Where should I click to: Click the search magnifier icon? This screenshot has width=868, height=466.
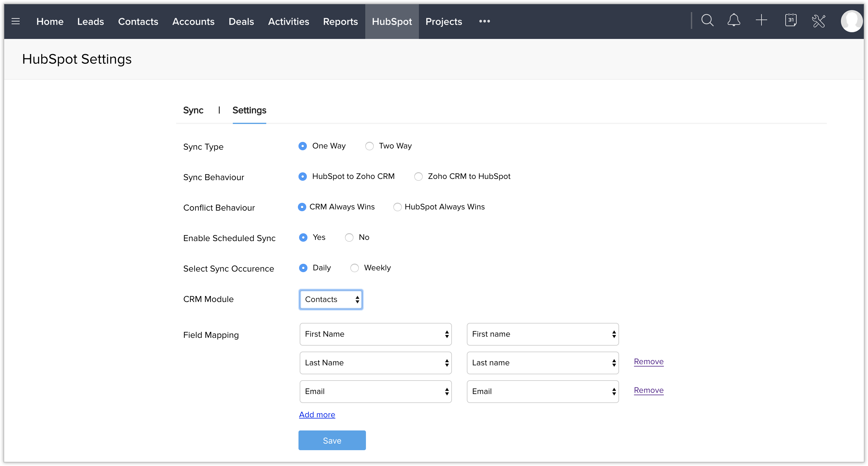coord(707,21)
